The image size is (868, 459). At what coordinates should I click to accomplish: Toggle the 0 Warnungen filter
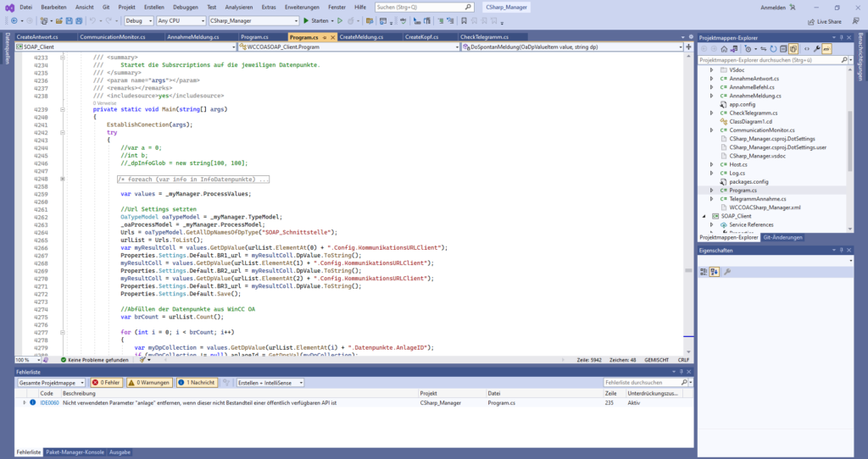[x=150, y=383]
